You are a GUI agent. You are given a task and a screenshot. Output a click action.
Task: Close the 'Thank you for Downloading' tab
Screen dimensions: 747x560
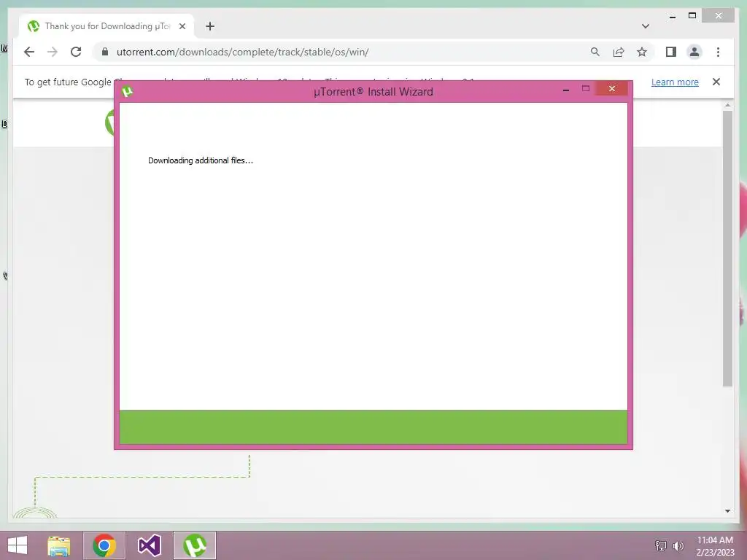click(182, 26)
